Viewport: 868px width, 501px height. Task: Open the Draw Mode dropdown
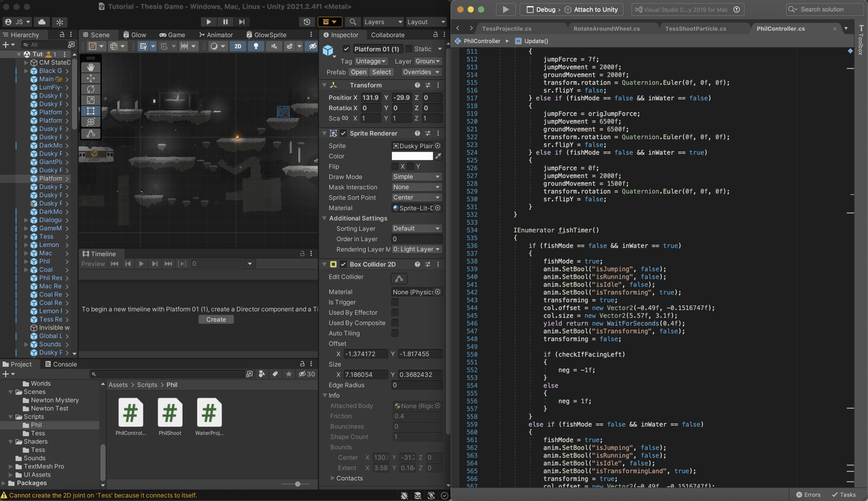pyautogui.click(x=416, y=177)
